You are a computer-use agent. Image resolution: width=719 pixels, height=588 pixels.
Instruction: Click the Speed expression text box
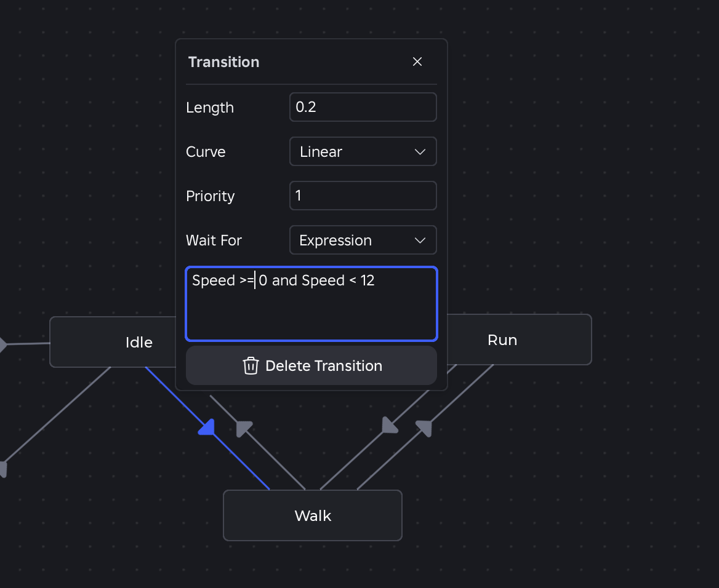pyautogui.click(x=311, y=304)
